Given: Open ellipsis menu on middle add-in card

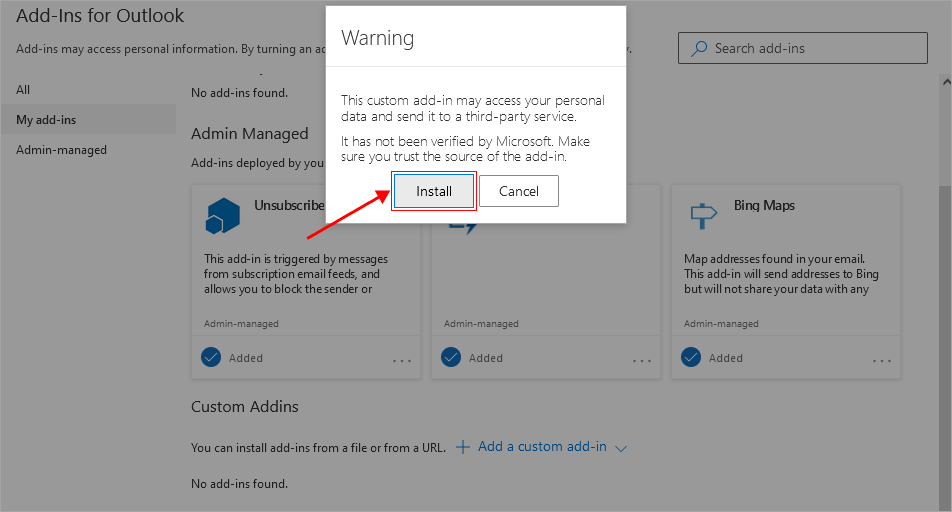Looking at the screenshot, I should point(642,360).
